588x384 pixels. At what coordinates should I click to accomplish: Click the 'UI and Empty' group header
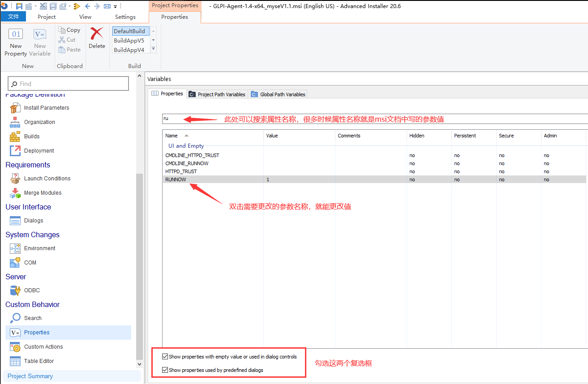click(x=186, y=145)
